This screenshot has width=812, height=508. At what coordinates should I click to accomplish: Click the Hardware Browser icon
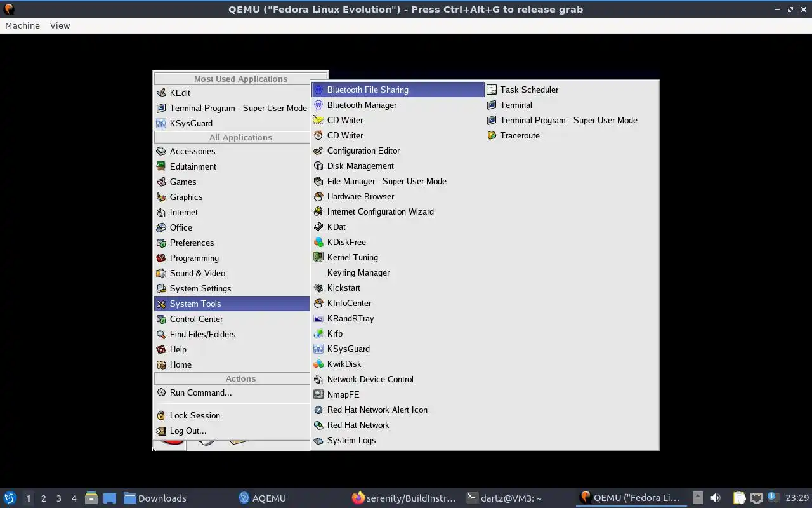[318, 196]
